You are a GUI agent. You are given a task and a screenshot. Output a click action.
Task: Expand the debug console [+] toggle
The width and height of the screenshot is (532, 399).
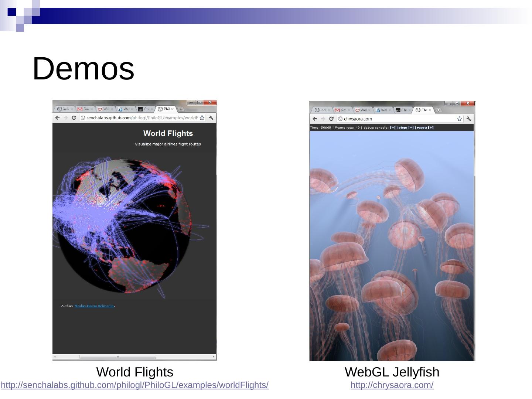pyautogui.click(x=393, y=128)
